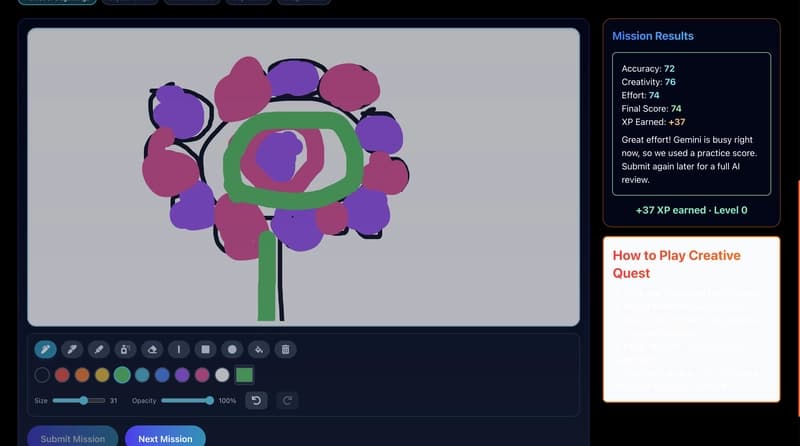Image resolution: width=800 pixels, height=446 pixels.
Task: Select the spray can tool
Action: pos(125,350)
